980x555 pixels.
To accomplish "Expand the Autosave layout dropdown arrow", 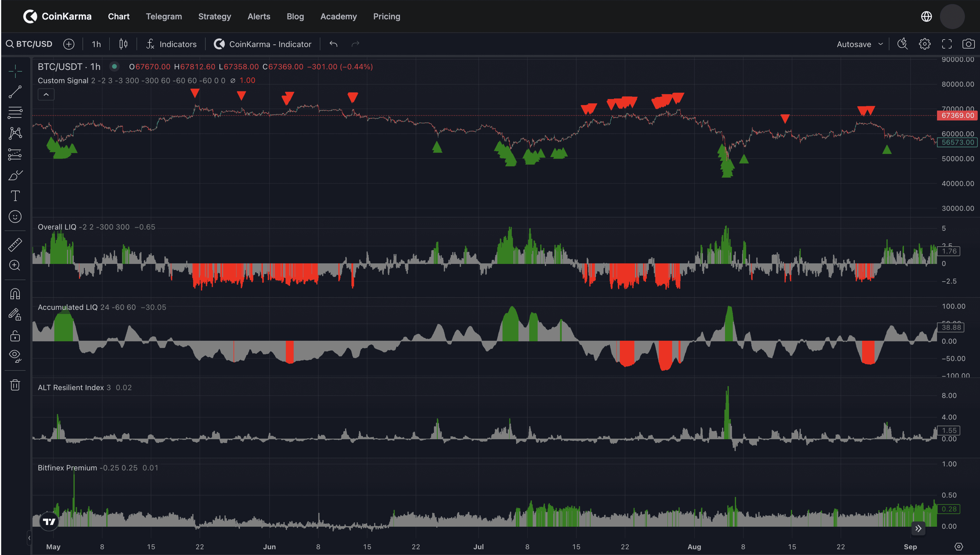I will pyautogui.click(x=880, y=44).
